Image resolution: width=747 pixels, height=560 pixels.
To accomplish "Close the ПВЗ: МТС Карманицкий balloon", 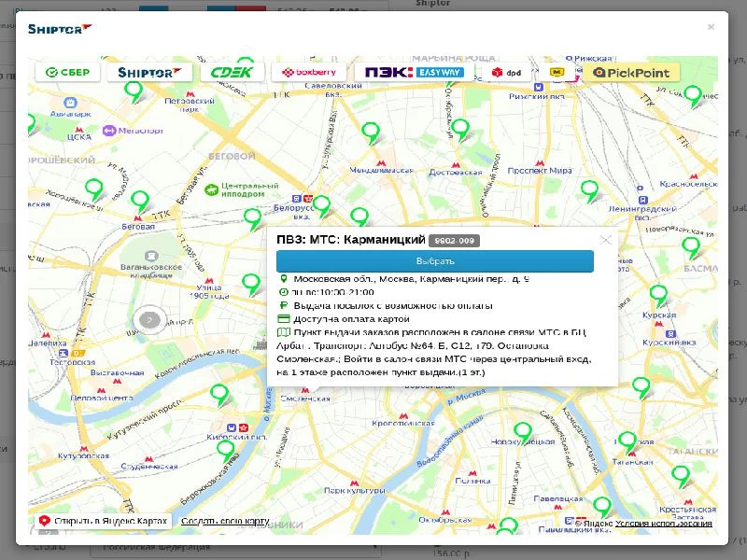I will [605, 240].
